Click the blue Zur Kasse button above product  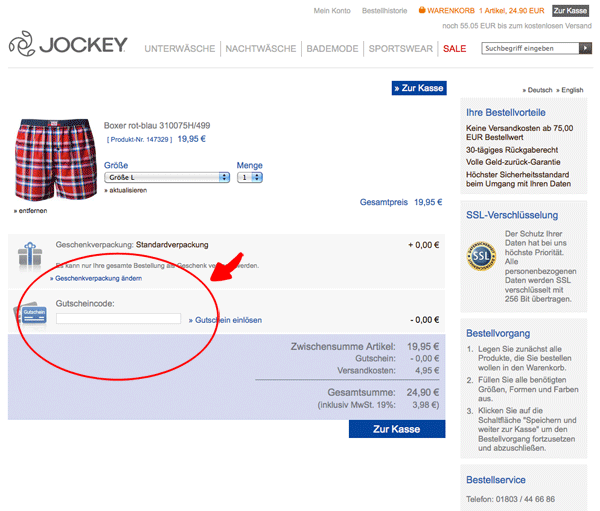[419, 88]
